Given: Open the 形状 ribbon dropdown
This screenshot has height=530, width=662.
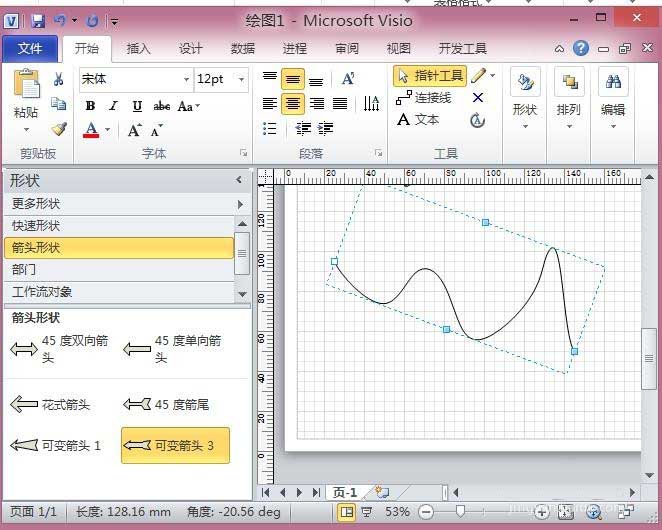Looking at the screenshot, I should pos(525,99).
